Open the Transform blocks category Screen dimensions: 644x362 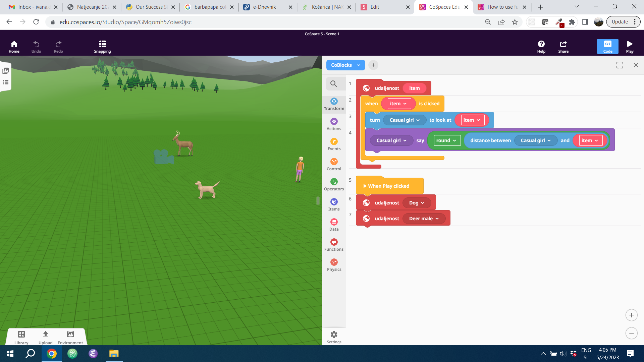[x=334, y=104]
